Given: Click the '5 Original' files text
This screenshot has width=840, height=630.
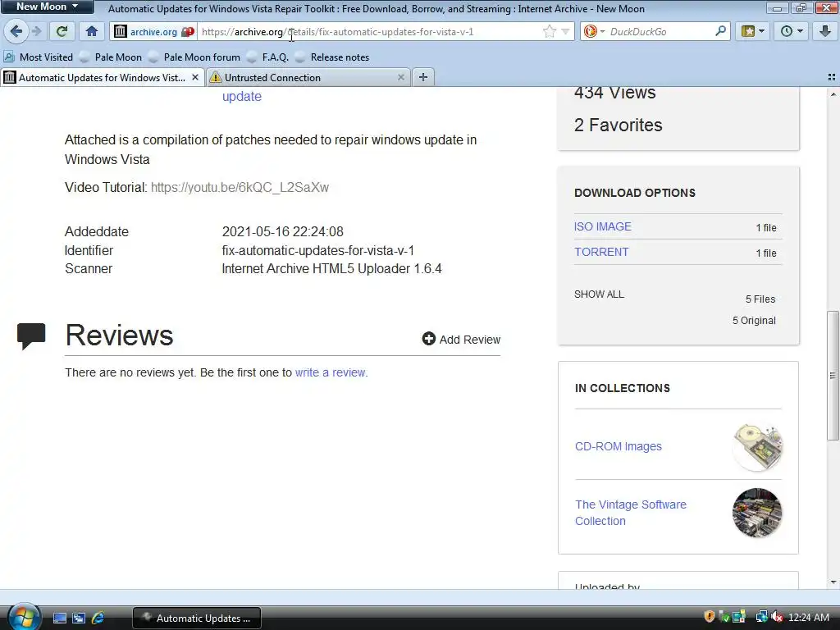Looking at the screenshot, I should [754, 321].
